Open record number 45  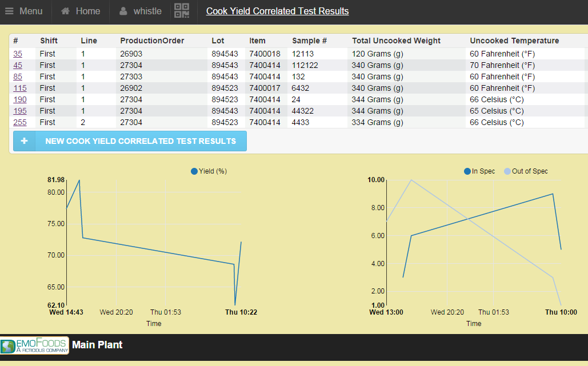(18, 65)
